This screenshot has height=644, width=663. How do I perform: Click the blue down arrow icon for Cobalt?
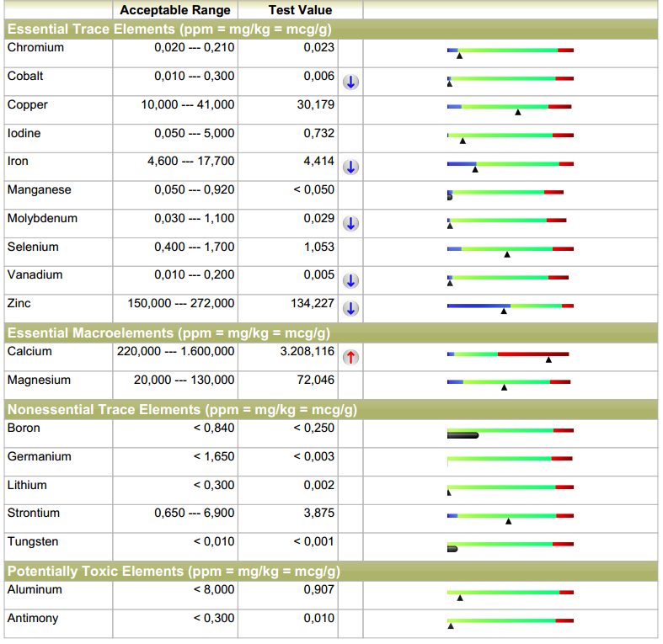[350, 82]
